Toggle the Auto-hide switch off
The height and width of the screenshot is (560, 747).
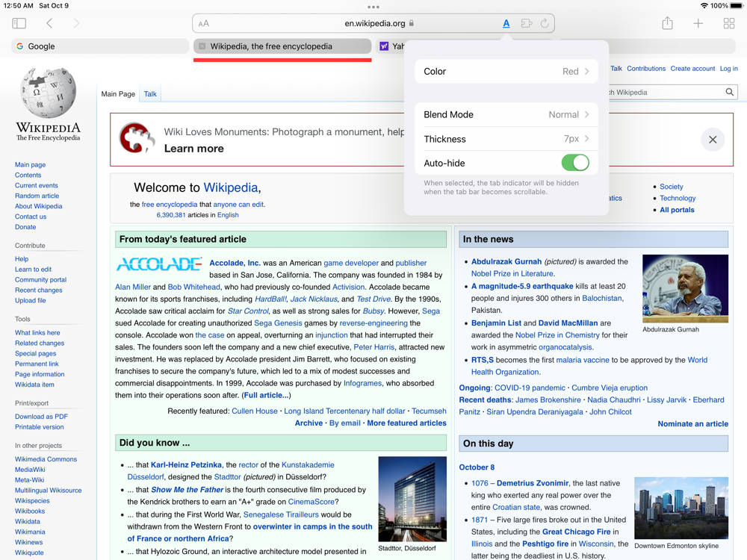click(575, 163)
